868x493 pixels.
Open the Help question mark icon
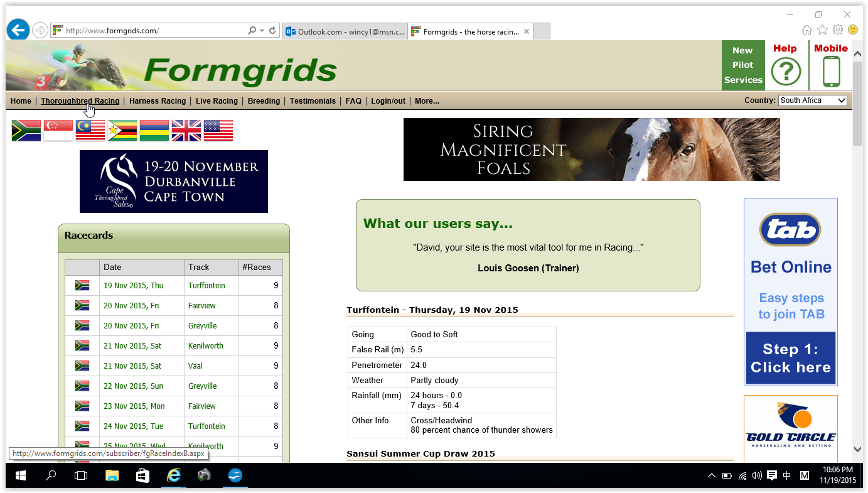point(786,72)
